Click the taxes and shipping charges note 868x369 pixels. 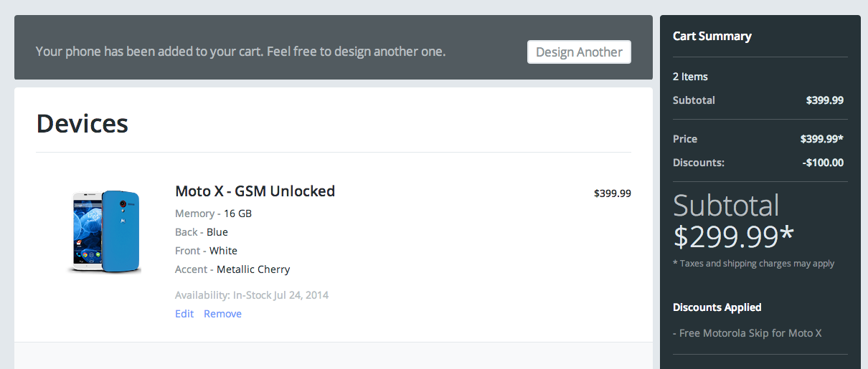(x=753, y=264)
